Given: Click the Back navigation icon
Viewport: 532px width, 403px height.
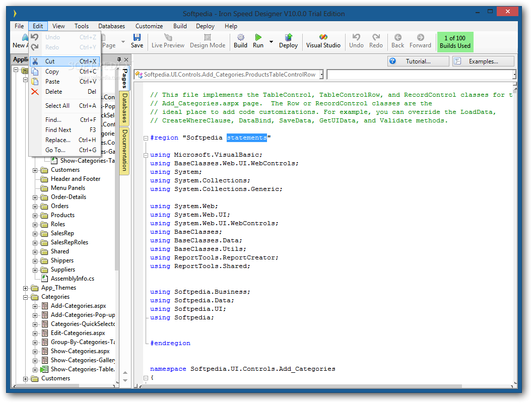Looking at the screenshot, I should (397, 37).
